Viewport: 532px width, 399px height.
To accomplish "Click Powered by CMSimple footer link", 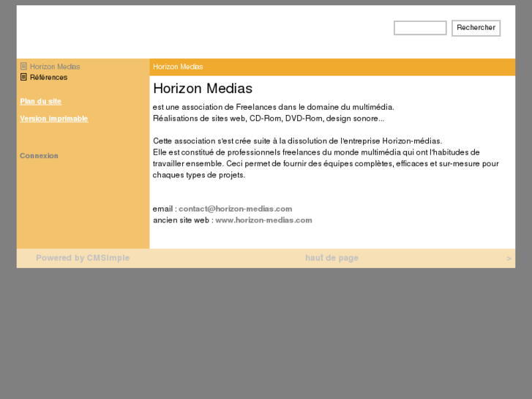I will coord(83,258).
